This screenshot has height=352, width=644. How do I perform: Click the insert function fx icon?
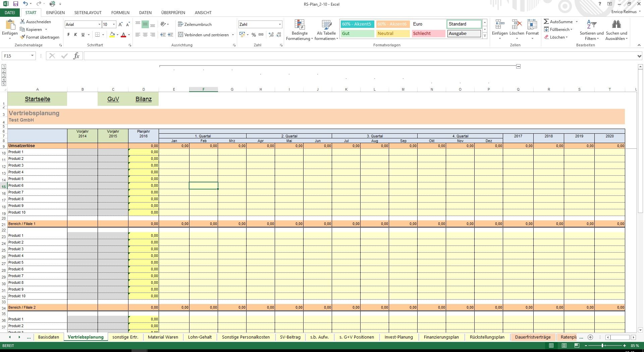[76, 56]
